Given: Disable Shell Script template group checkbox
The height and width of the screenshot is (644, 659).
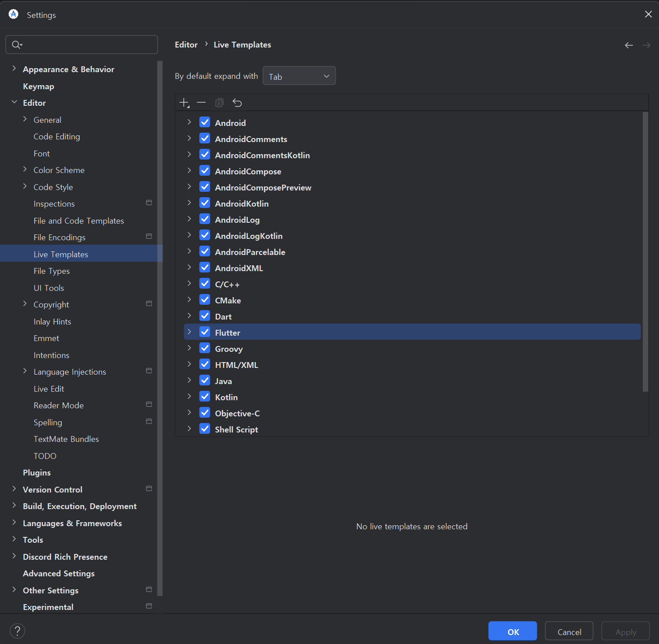Looking at the screenshot, I should click(x=205, y=429).
